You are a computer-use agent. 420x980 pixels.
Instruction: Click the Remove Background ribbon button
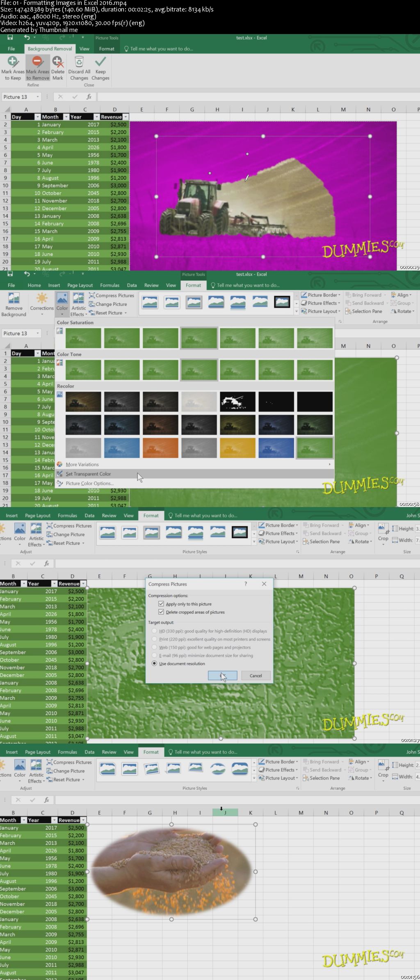pos(14,305)
